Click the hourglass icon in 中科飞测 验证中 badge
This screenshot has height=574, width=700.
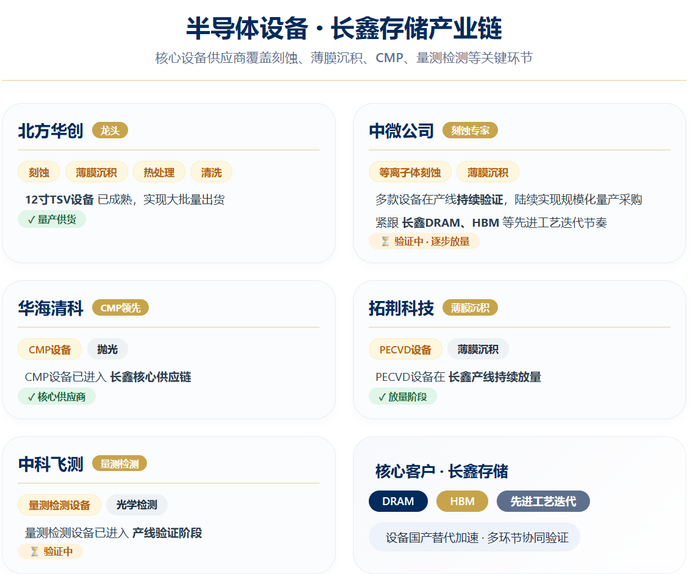[x=34, y=552]
